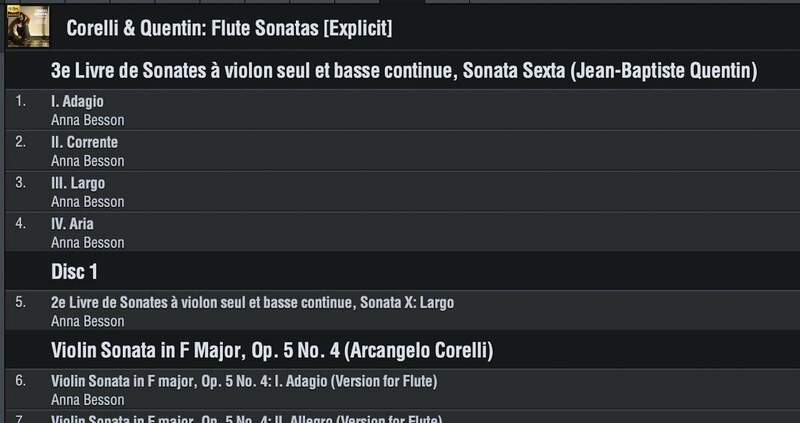Click track number 6 in the list

21,381
